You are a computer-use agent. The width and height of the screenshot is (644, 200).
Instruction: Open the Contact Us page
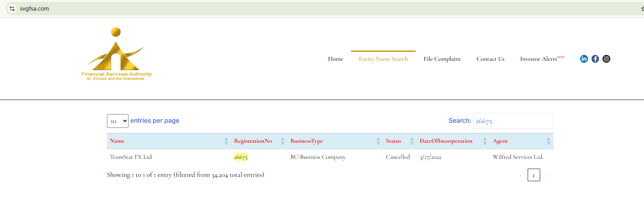click(x=490, y=59)
